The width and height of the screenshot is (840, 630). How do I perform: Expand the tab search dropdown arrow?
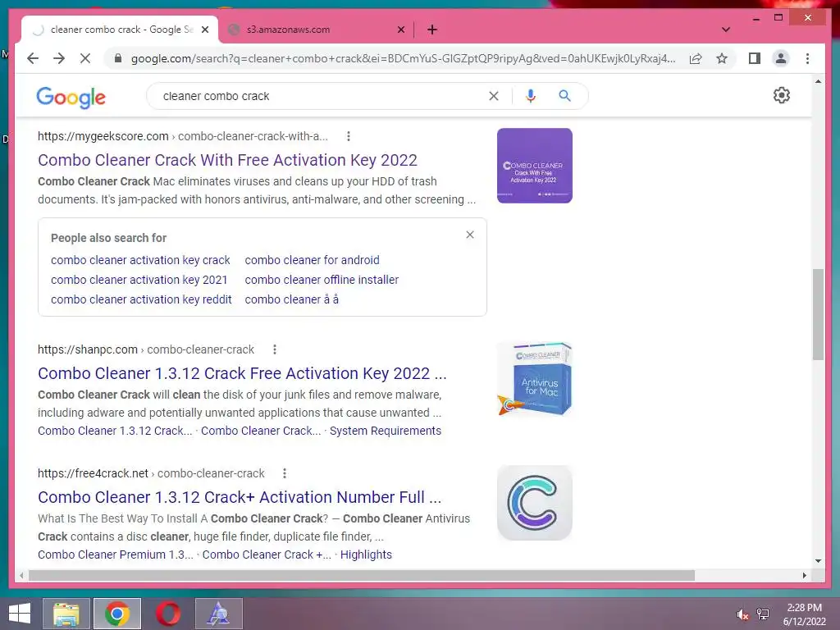726,30
